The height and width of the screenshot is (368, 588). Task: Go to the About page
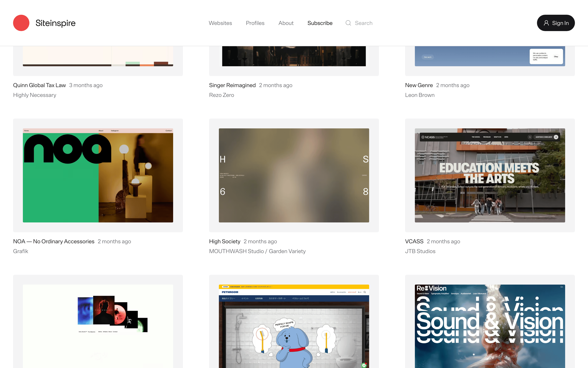click(286, 23)
